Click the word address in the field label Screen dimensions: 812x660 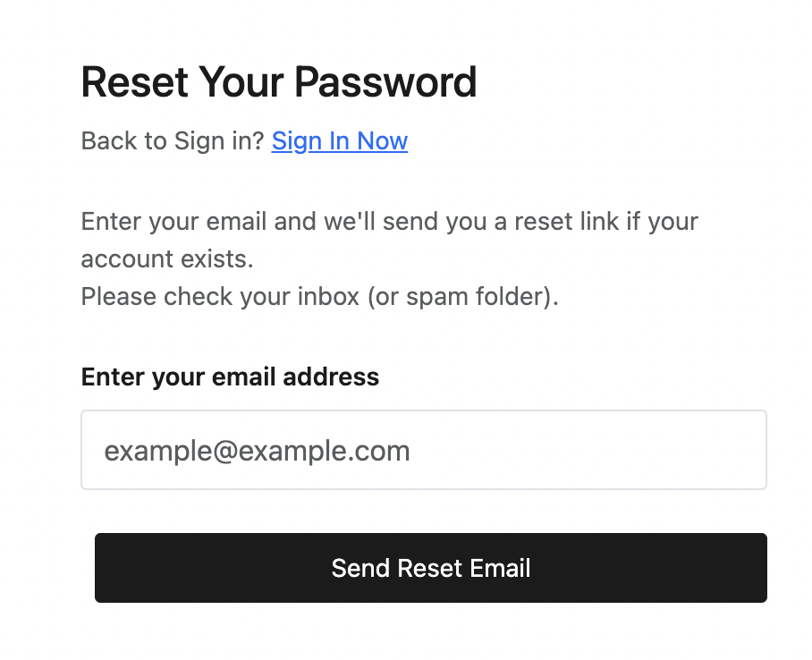pyautogui.click(x=331, y=377)
